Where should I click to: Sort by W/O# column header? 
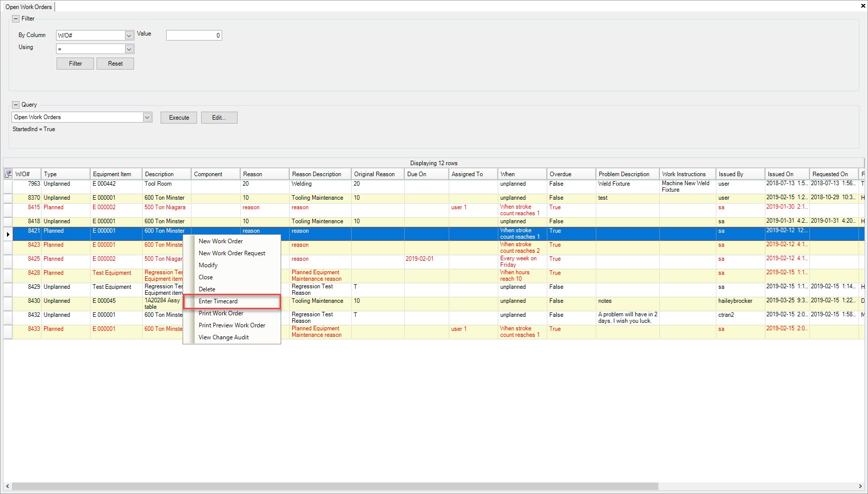tap(27, 174)
